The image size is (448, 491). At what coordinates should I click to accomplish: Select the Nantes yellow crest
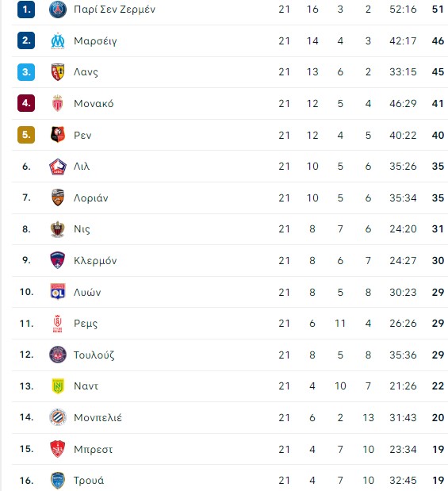pos(58,386)
